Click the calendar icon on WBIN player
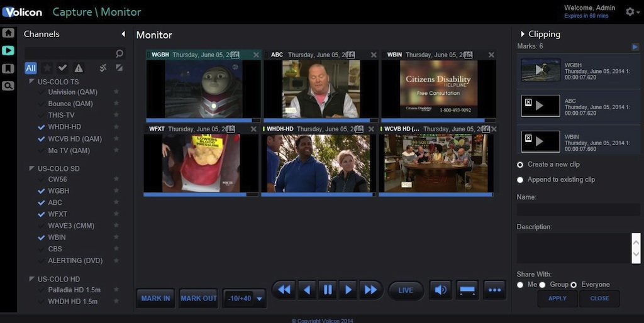Screen dimensions: 644x323 [468, 55]
